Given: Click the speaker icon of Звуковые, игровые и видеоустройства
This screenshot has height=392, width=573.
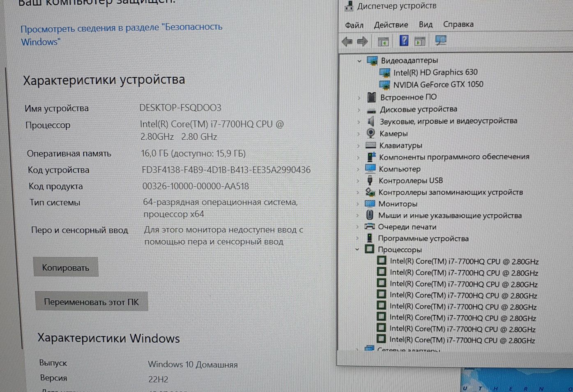Looking at the screenshot, I should point(371,121).
